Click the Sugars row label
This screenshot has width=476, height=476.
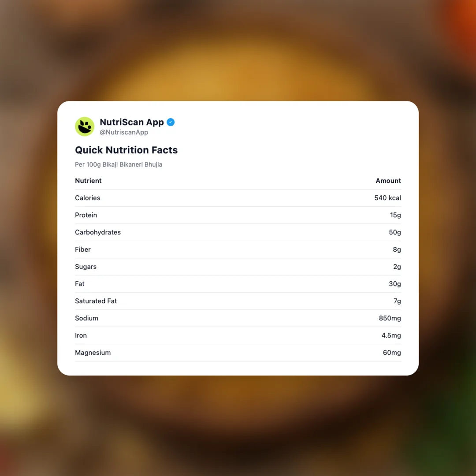[86, 267]
